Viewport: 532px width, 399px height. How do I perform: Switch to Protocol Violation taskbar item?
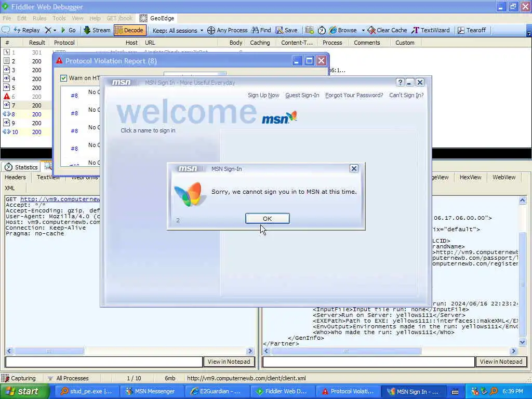[x=348, y=392]
